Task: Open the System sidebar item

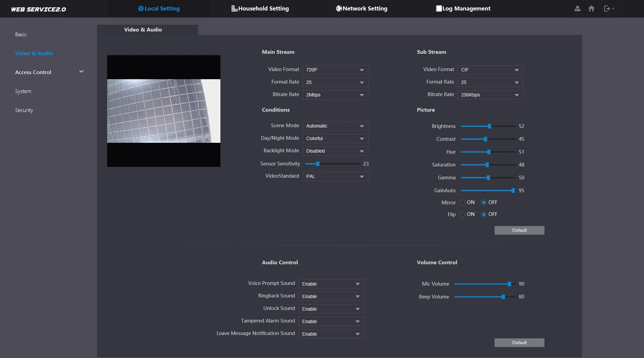Action: coord(23,91)
